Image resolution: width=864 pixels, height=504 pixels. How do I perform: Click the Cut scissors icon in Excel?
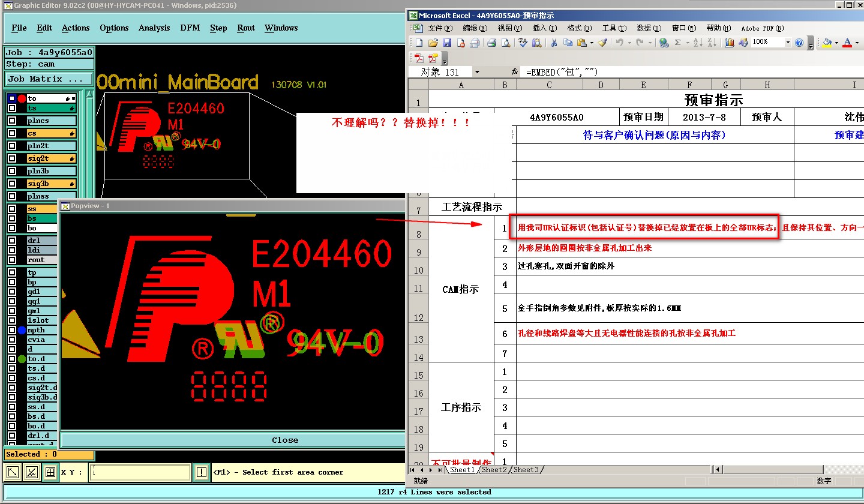tap(553, 43)
